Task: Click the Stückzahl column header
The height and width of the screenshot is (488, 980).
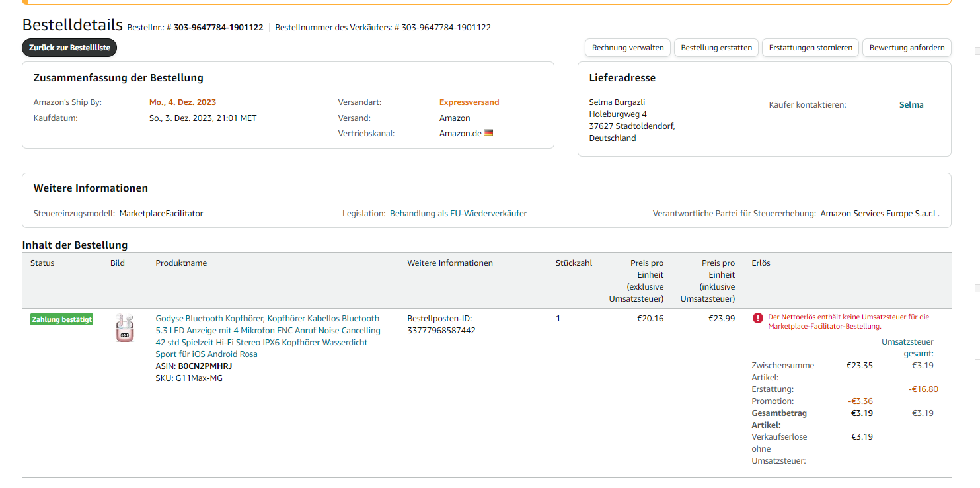Action: point(574,263)
